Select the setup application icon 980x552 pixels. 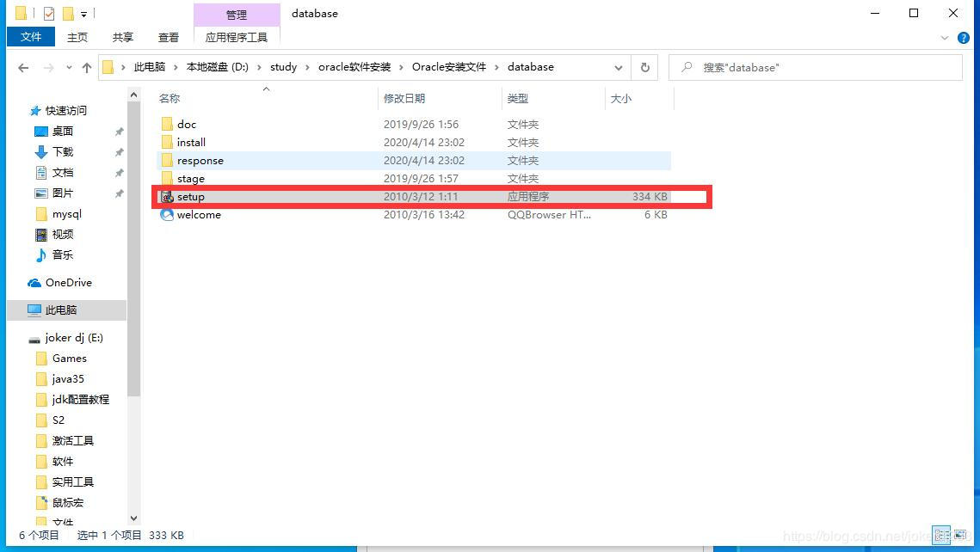[167, 197]
